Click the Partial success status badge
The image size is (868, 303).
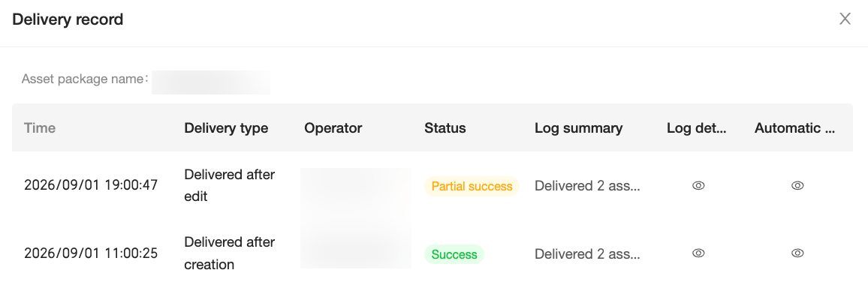(x=472, y=186)
